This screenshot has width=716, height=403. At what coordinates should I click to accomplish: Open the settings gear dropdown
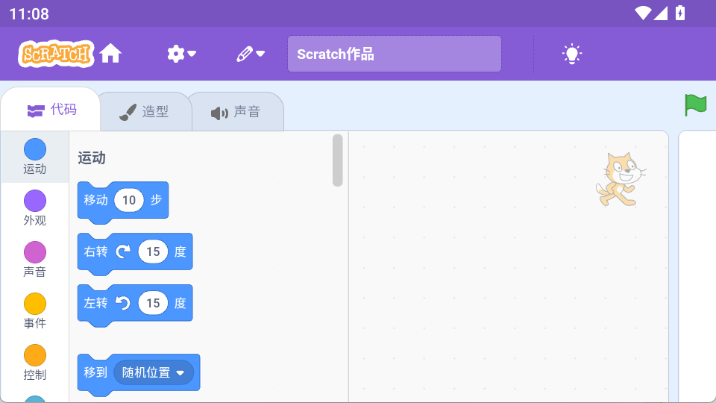181,54
